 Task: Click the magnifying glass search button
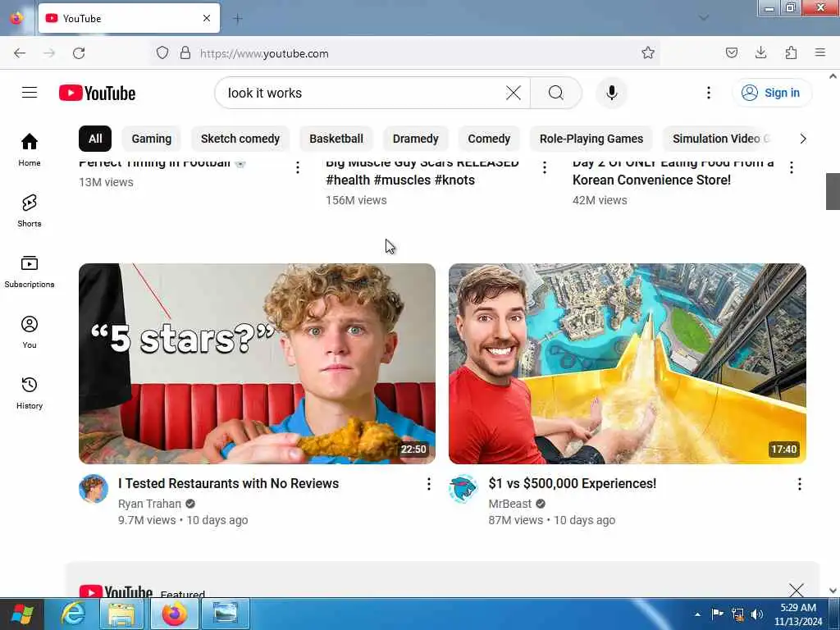(555, 93)
